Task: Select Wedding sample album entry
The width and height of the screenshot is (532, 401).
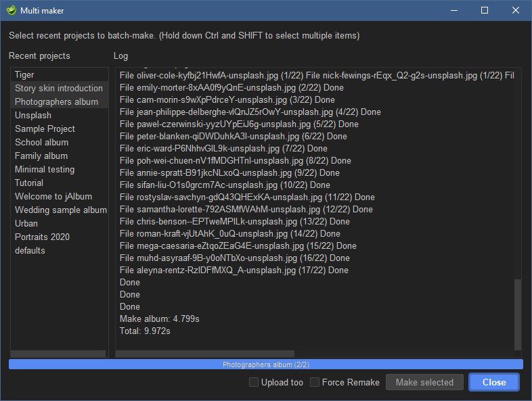Action: [60, 210]
